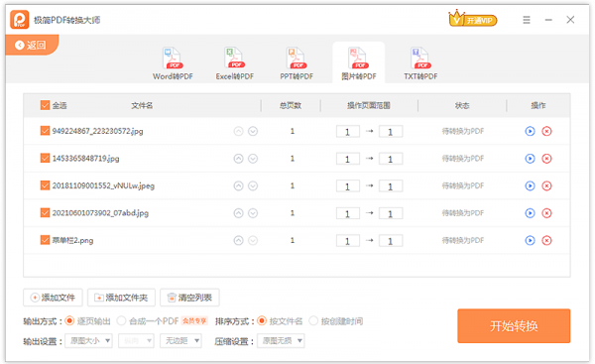Remove 1453365848719.jpg from the list
Image resolution: width=595 pixels, height=364 pixels.
point(546,159)
